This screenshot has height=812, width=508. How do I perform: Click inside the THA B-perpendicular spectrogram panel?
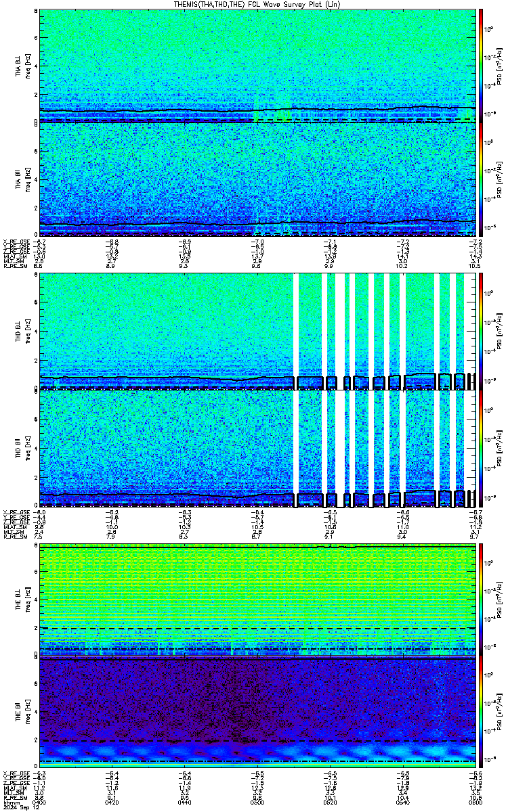click(257, 65)
